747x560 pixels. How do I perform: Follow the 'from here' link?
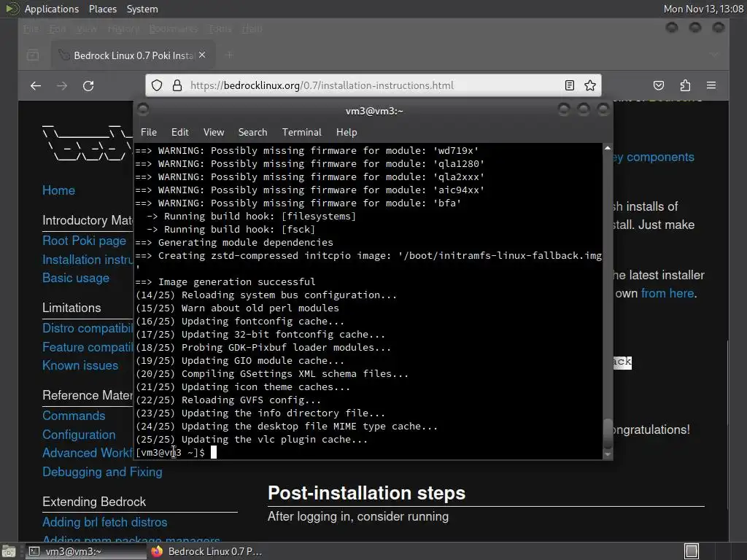[667, 293]
